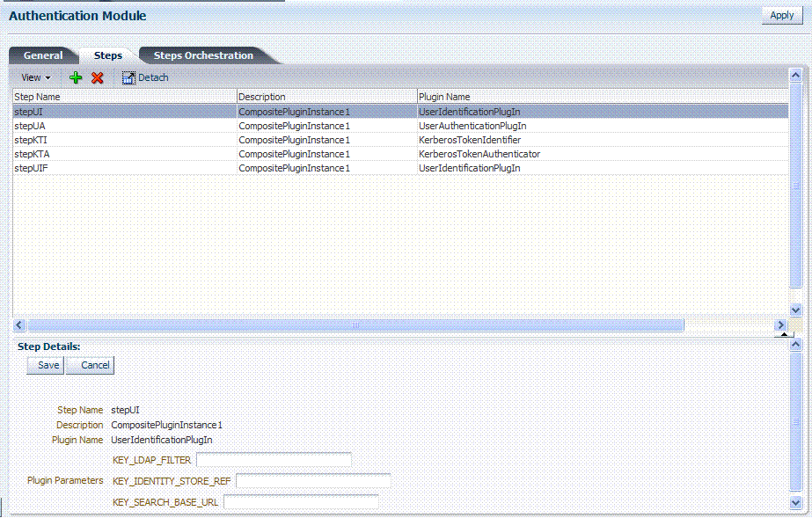This screenshot has height=518, width=812.
Task: Click the green plus add step icon
Action: tap(76, 77)
